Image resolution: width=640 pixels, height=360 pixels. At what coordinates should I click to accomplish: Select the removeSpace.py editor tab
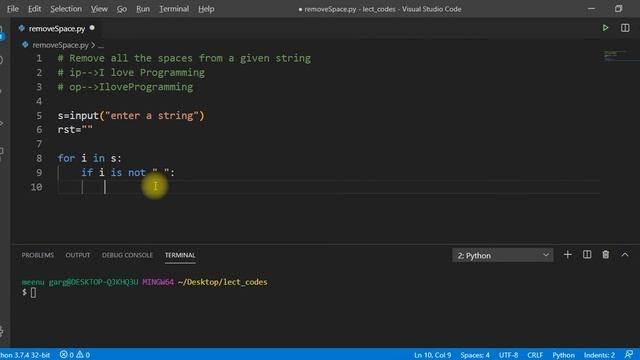tap(57, 29)
